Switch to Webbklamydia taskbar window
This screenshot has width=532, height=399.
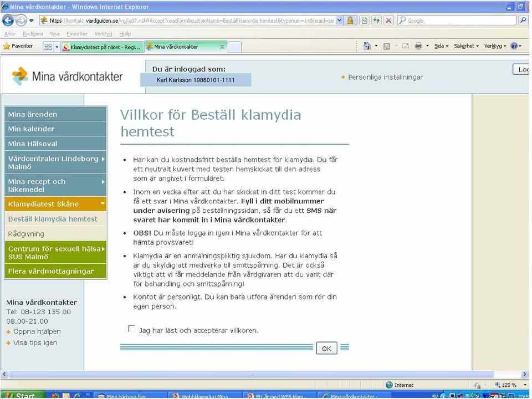pos(205,396)
